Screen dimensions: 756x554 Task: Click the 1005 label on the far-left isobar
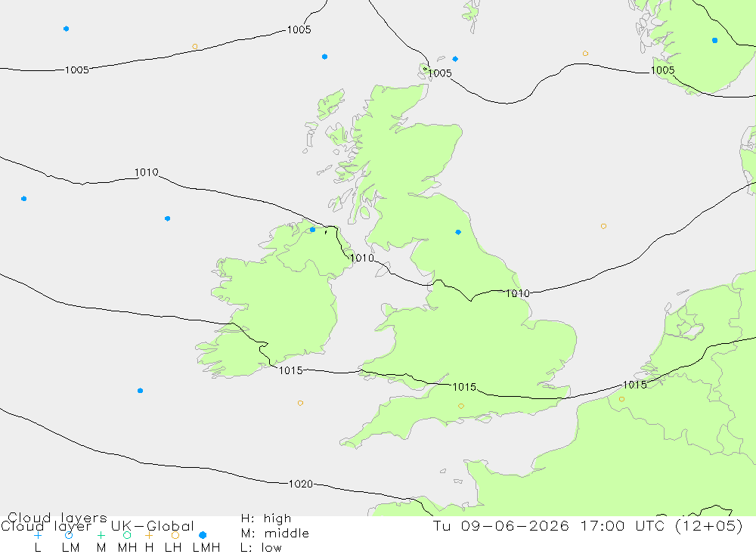tap(76, 70)
